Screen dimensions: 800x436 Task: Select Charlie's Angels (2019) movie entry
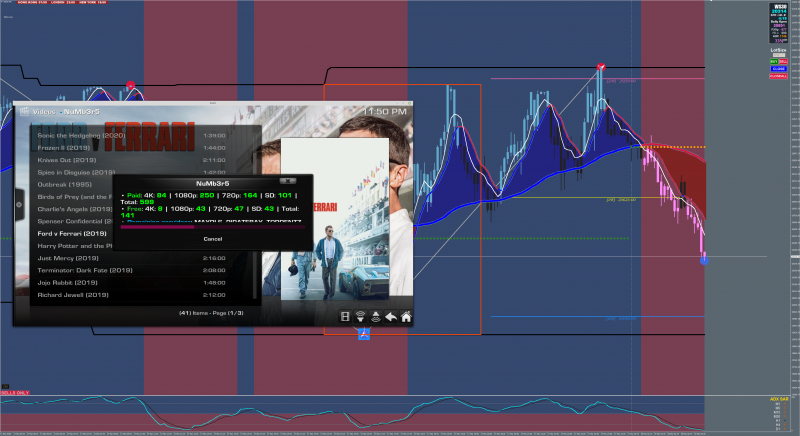point(74,209)
